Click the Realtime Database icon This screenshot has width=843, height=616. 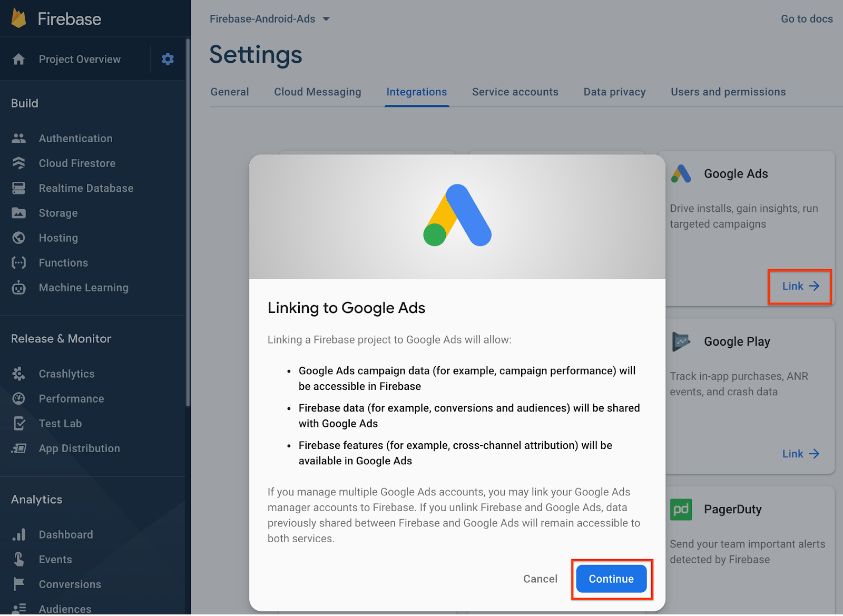(x=18, y=188)
